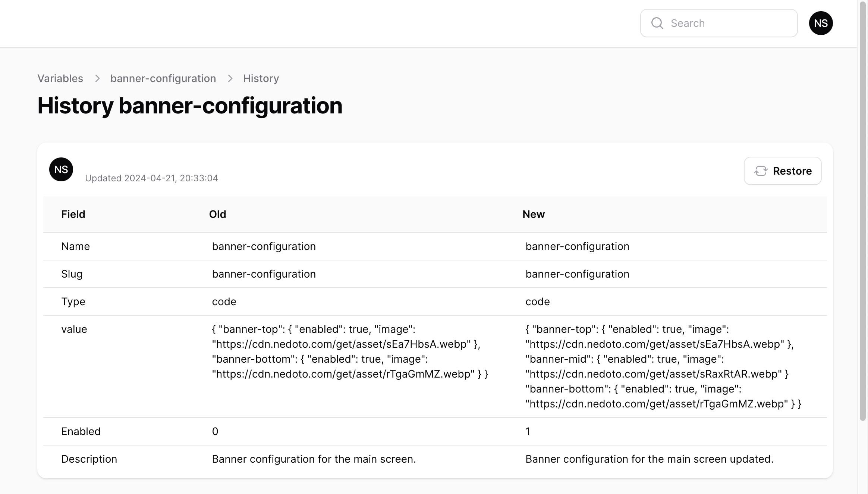Click the new JSON value with banner-mid
The image size is (868, 494).
(663, 366)
